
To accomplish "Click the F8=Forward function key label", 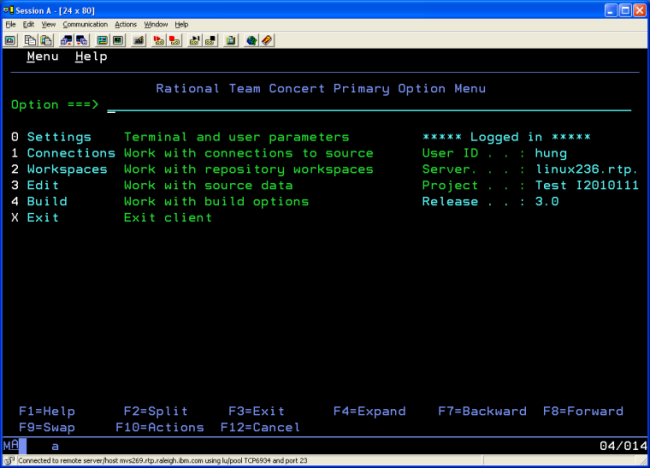I will [583, 411].
